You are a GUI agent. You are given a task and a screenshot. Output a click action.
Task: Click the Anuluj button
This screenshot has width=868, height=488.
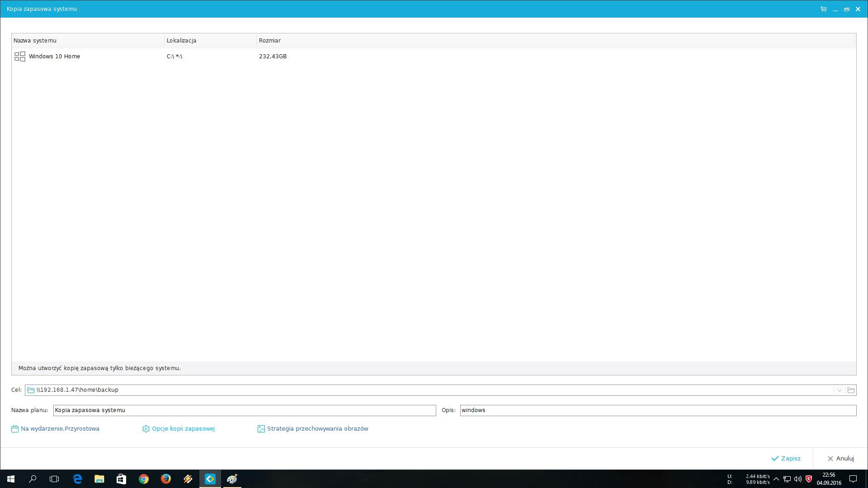[x=840, y=458]
